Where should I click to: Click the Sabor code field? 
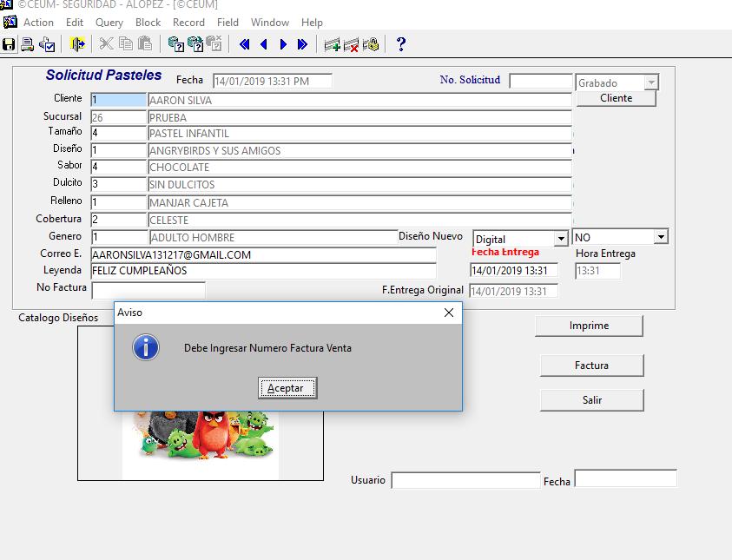pos(119,167)
